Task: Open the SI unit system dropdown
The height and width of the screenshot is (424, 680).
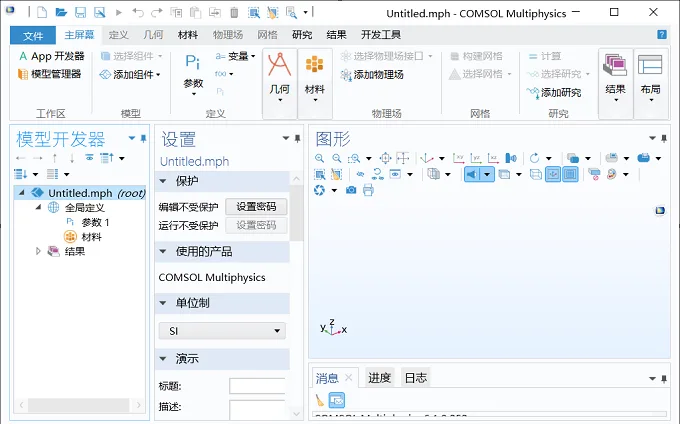Action: 222,331
